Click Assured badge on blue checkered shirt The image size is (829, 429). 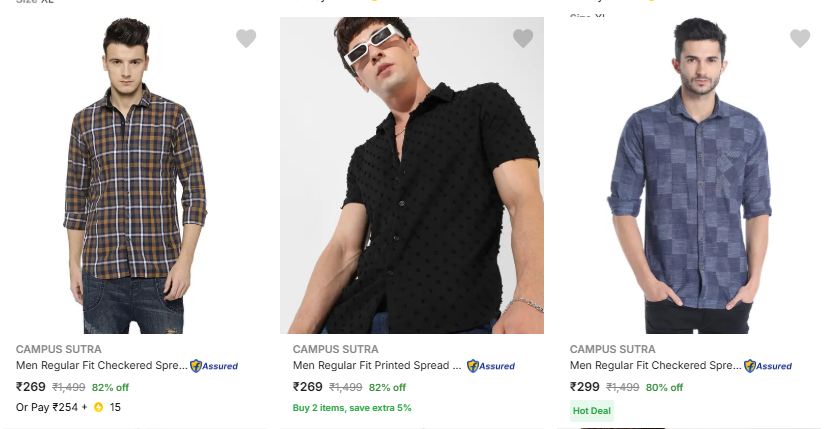point(768,366)
